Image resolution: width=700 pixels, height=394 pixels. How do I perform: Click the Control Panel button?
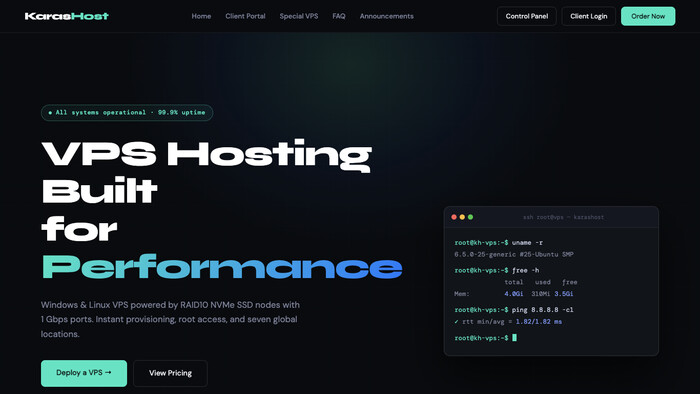pos(527,16)
